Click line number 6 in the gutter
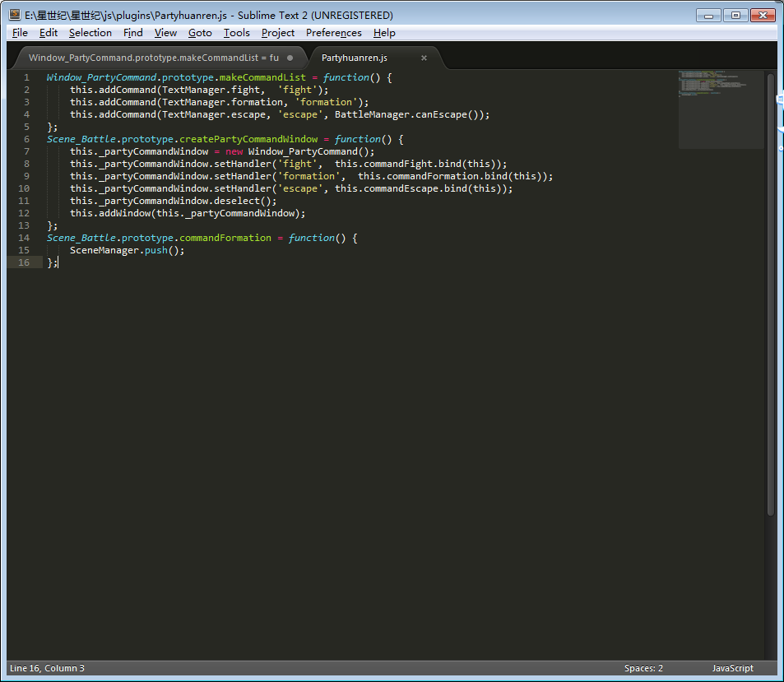The image size is (784, 682). coord(26,139)
